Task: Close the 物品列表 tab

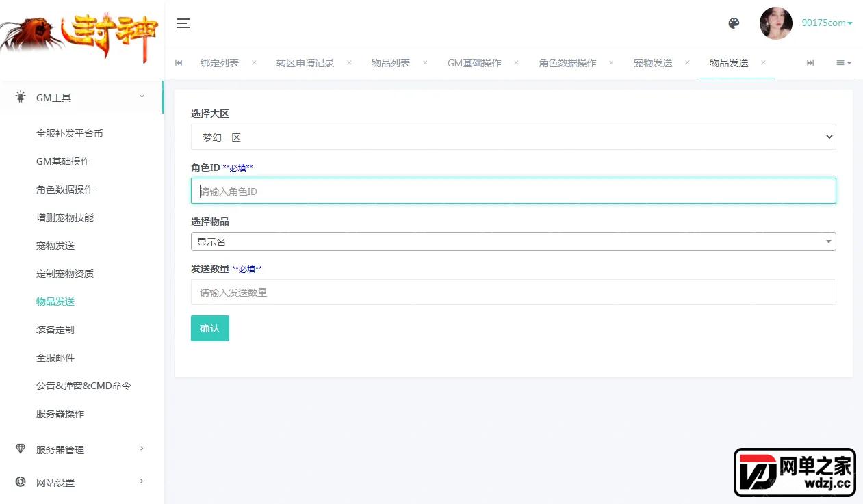Action: [x=425, y=62]
